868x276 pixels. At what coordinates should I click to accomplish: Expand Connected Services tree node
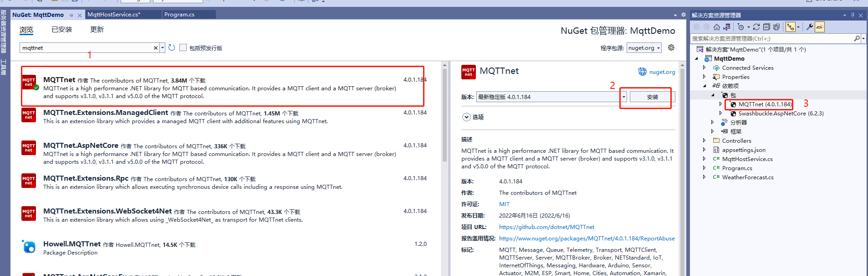[704, 68]
